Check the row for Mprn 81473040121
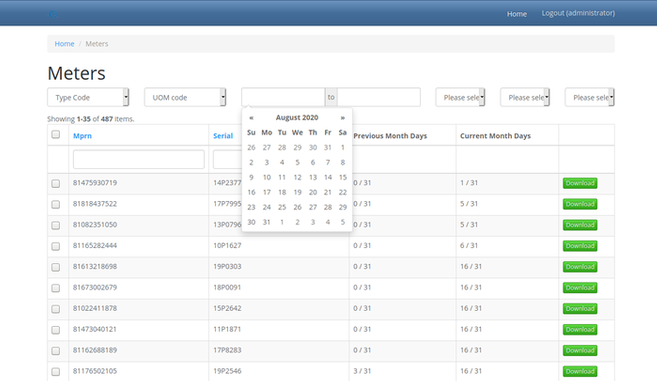 click(56, 330)
